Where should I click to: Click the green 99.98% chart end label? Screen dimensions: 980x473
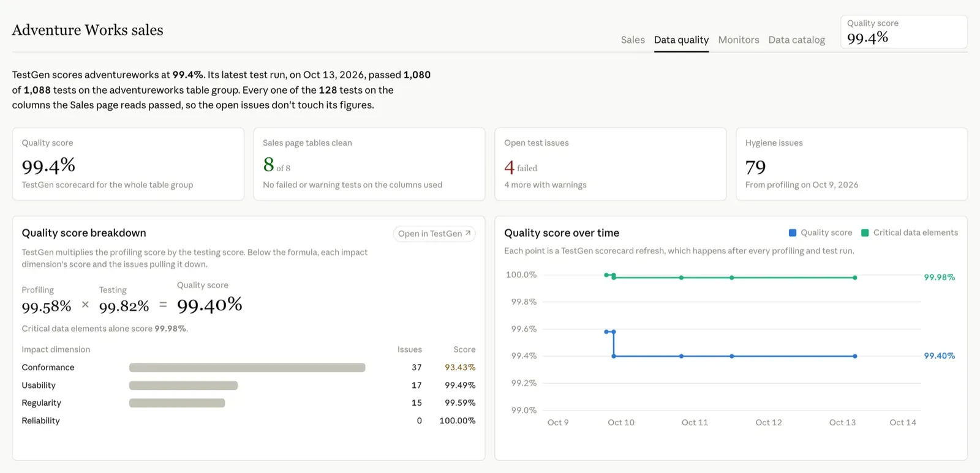pos(940,278)
